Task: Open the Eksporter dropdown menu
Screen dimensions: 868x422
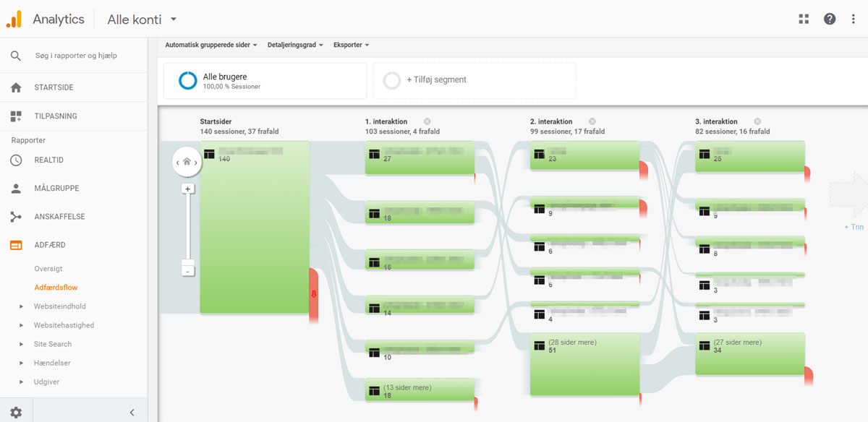Action: click(x=351, y=45)
